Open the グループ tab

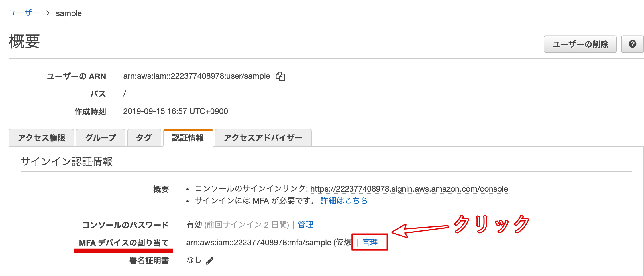click(100, 138)
